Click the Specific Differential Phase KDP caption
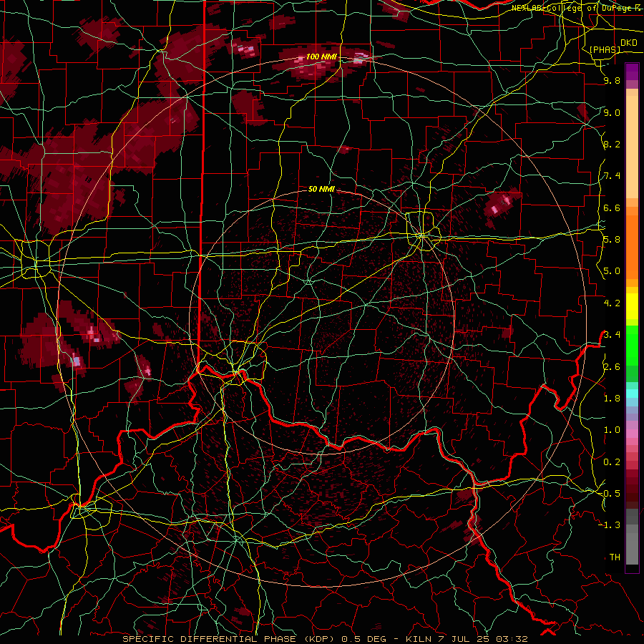 325,639
